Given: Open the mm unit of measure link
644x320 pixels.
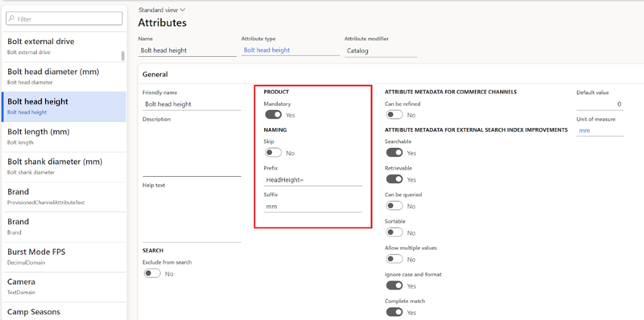Looking at the screenshot, I should pos(584,130).
